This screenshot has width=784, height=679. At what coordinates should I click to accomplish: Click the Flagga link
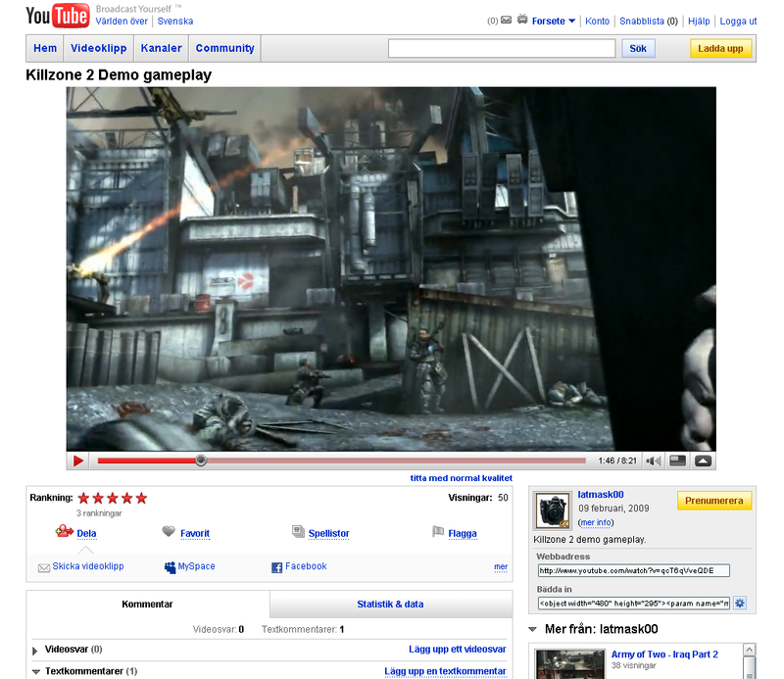tap(463, 533)
